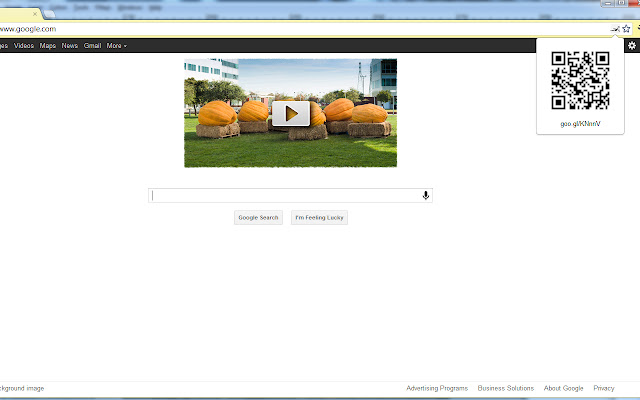Click the generated QR code image

tap(580, 80)
